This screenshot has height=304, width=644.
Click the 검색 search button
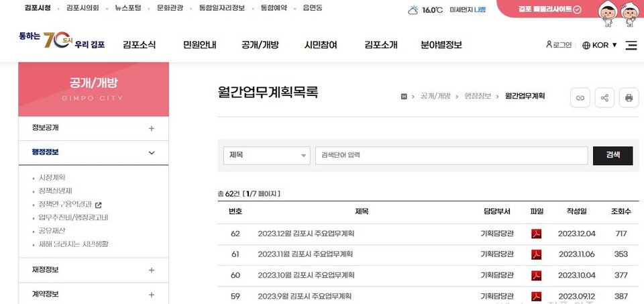[612, 155]
